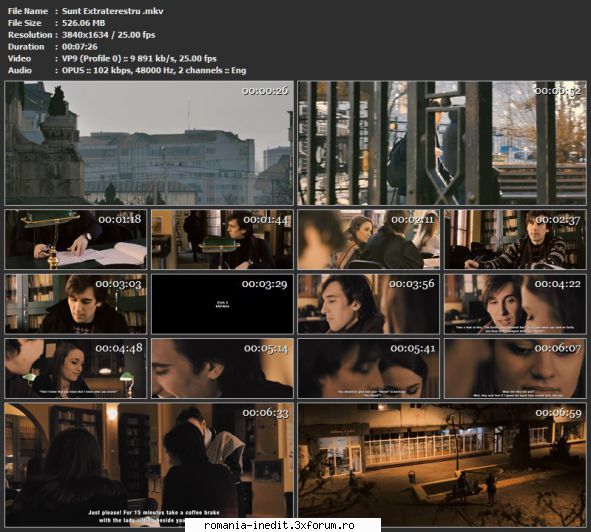Open the large library thumbnail at 00:06:33
The height and width of the screenshot is (532, 591).
tap(149, 465)
